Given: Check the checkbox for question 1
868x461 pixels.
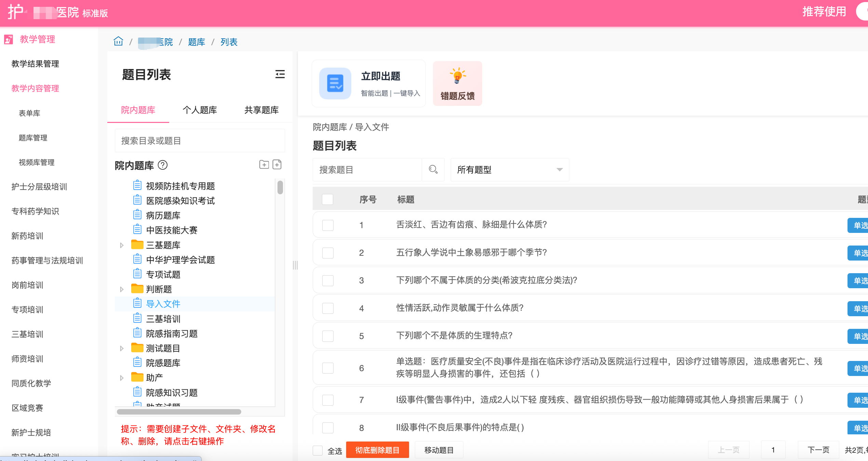Looking at the screenshot, I should (327, 225).
